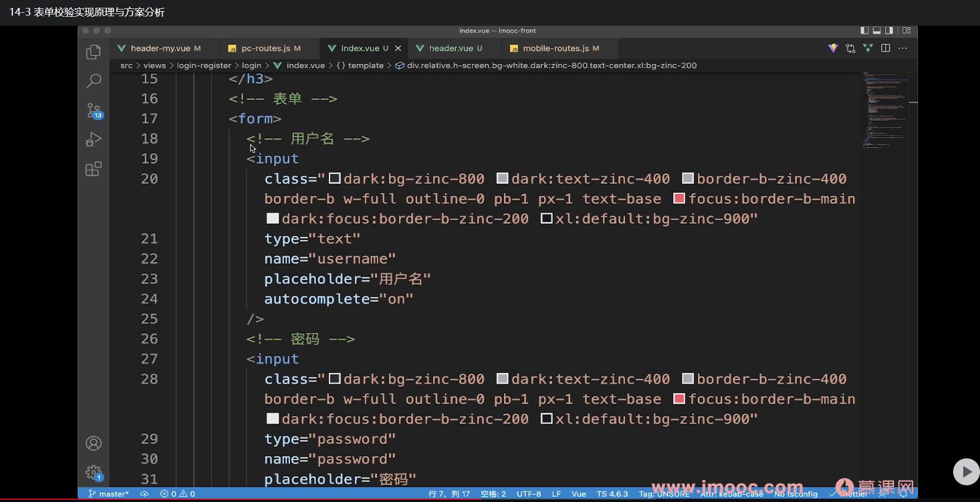
Task: Click the placeholder="用户名" attribute
Action: tap(348, 279)
